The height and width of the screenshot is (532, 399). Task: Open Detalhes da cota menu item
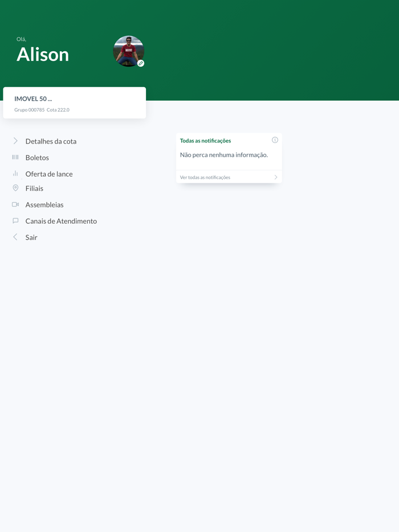(51, 141)
